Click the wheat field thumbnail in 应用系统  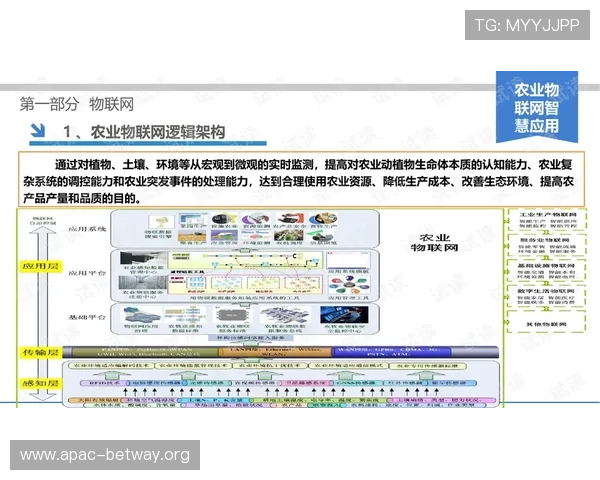click(192, 236)
